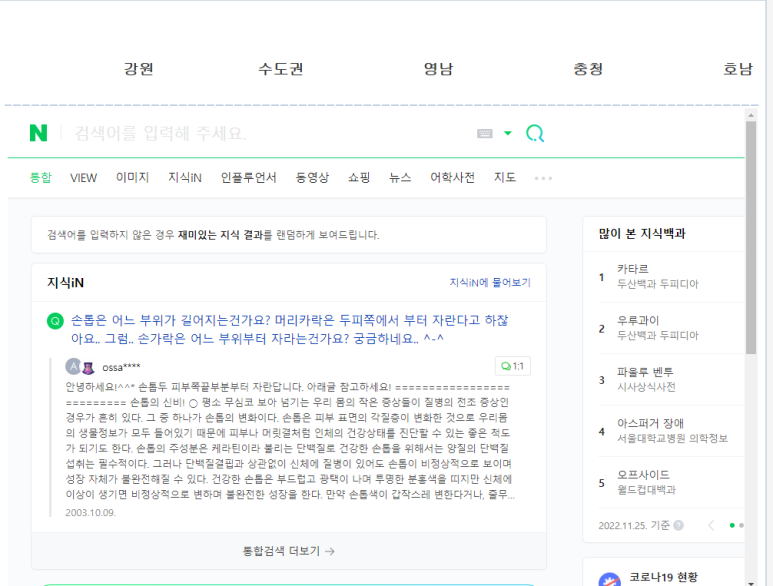Image resolution: width=773 pixels, height=586 pixels.
Task: Click 서울대학교병원 의학정보 source text
Action: pyautogui.click(x=672, y=438)
